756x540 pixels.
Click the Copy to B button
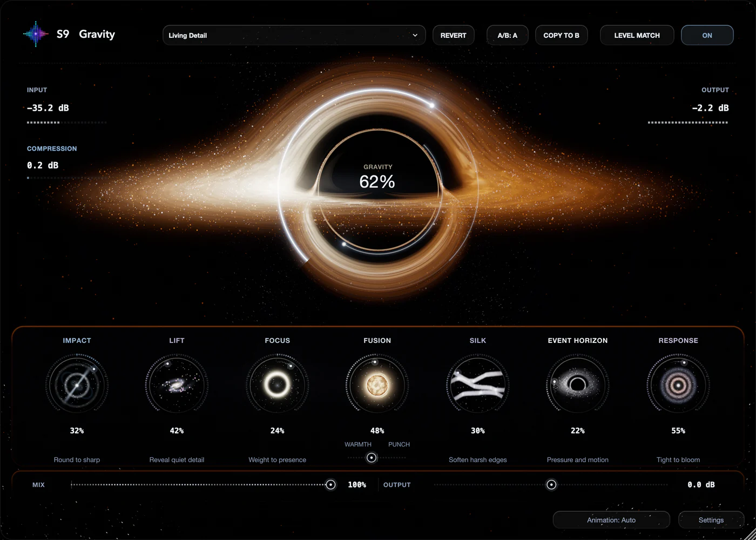pos(561,35)
